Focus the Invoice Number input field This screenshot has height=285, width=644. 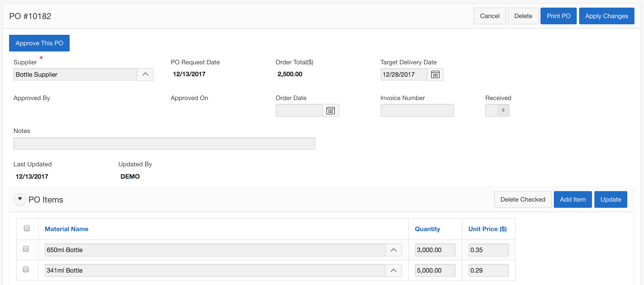coord(417,110)
